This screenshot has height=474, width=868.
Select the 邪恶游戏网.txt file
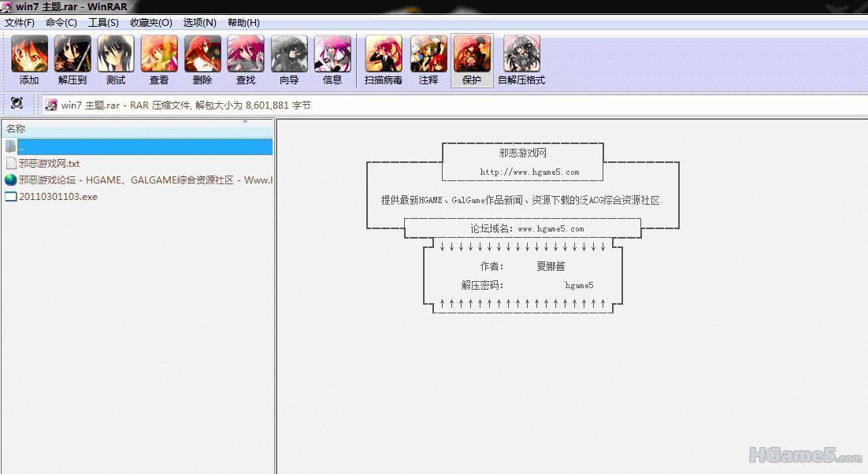(x=50, y=164)
